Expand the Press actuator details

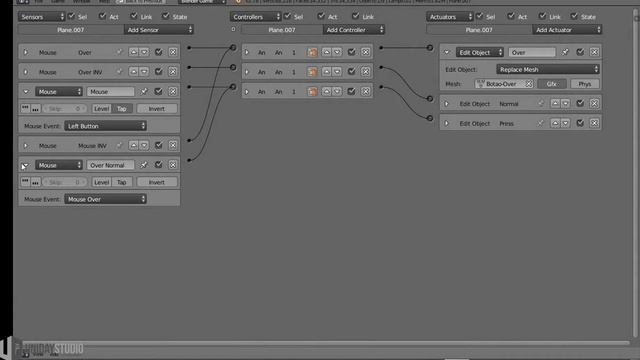[447, 123]
